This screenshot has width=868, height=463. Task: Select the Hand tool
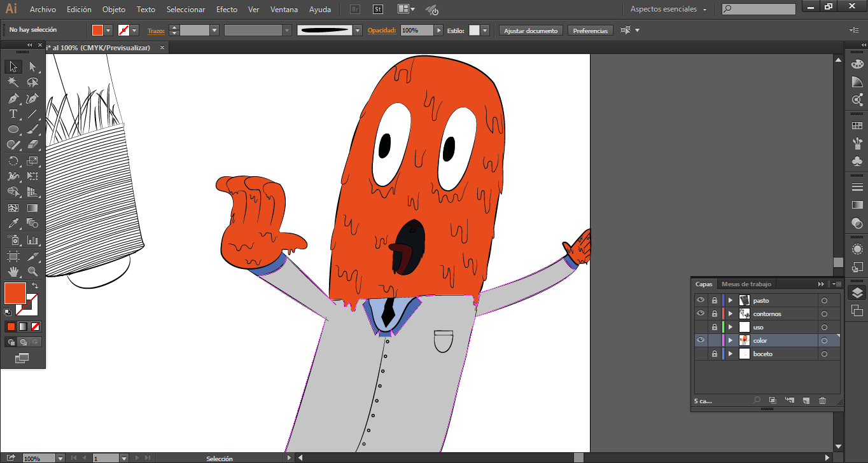coord(13,272)
